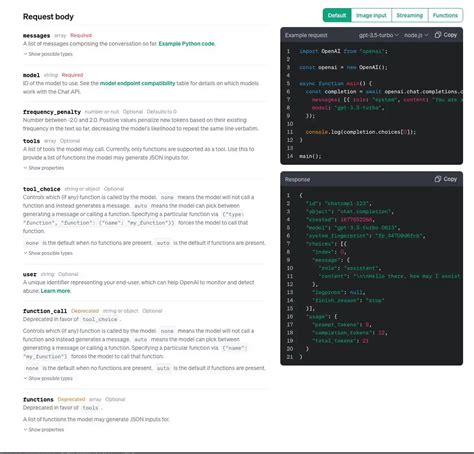Click the tools code chip under functions
The image size is (474, 454).
[90, 408]
